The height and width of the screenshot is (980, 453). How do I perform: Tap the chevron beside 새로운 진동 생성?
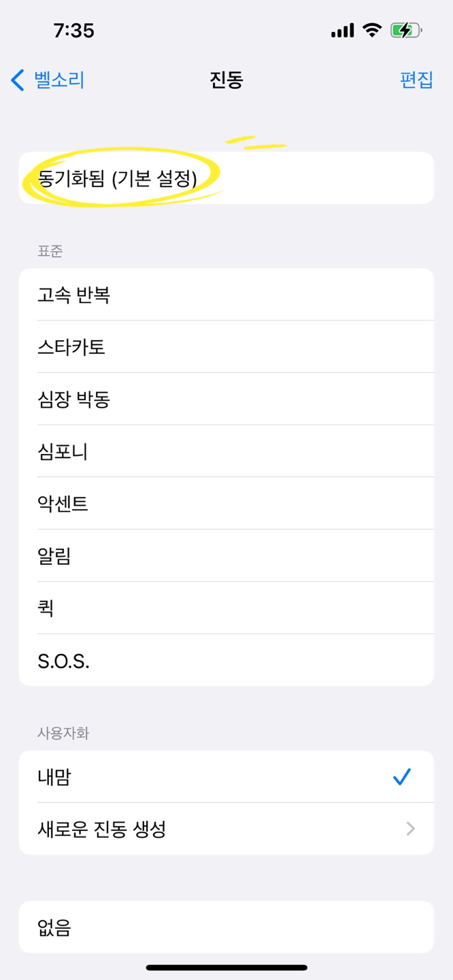point(410,829)
